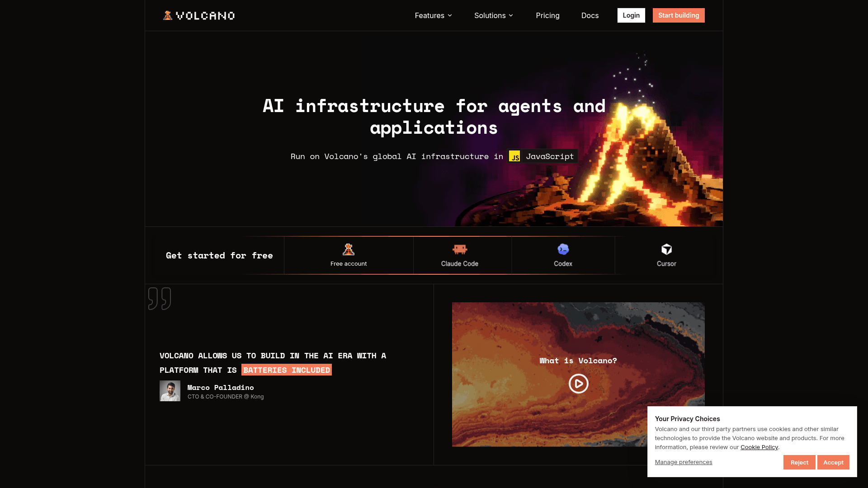Image resolution: width=868 pixels, height=488 pixels.
Task: Click the What is Volcano video thumbnail
Action: pos(578,375)
